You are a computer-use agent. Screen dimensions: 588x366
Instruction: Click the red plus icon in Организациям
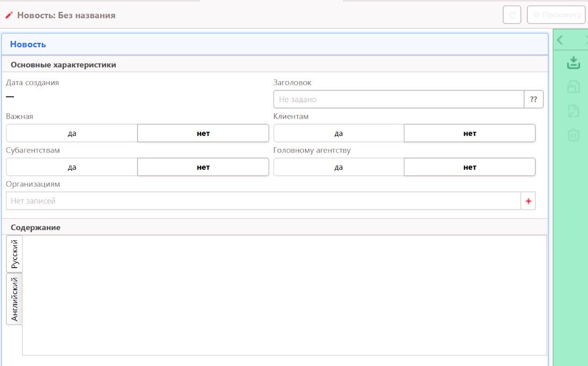coord(528,201)
